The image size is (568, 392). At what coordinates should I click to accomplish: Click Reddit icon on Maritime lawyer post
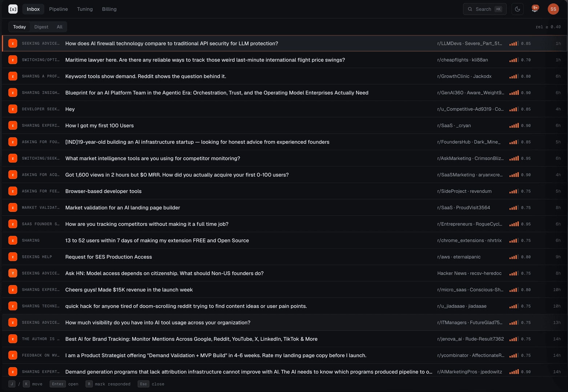click(x=13, y=60)
